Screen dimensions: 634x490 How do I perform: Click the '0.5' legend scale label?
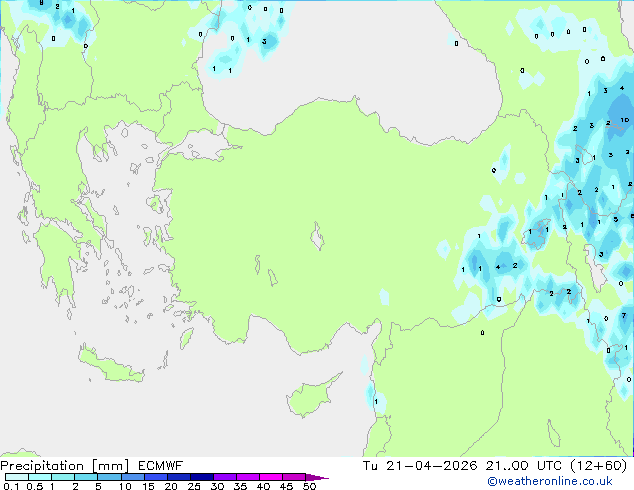pyautogui.click(x=35, y=486)
